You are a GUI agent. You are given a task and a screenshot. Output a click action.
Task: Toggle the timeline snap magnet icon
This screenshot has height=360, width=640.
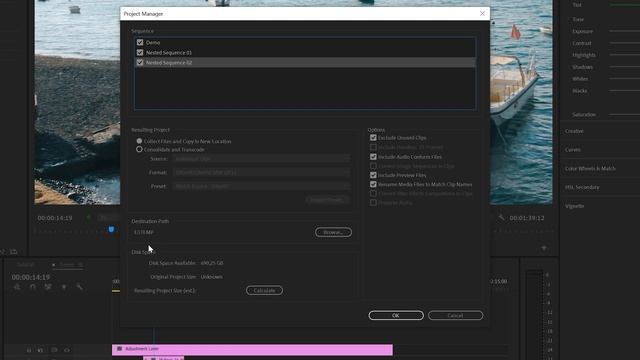click(x=33, y=287)
